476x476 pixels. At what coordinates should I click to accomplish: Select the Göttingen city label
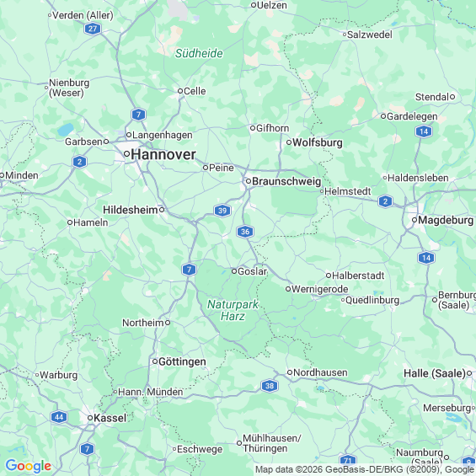coord(182,362)
